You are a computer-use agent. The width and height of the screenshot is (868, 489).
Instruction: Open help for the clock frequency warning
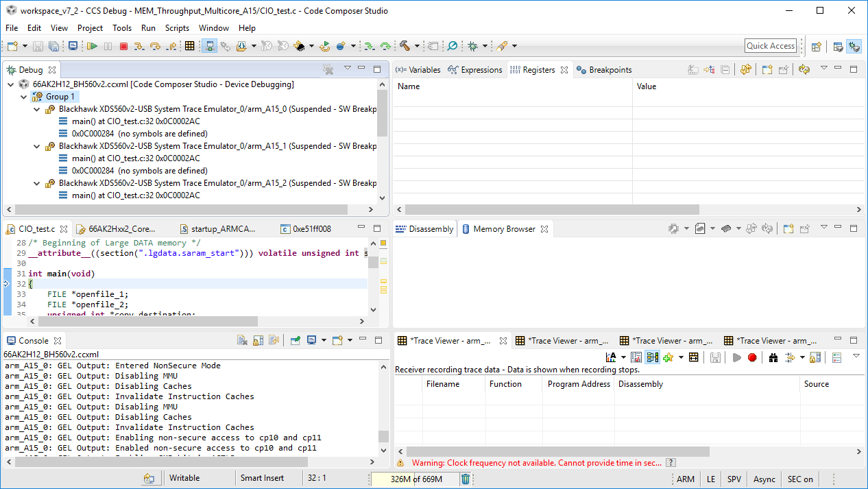coord(671,463)
